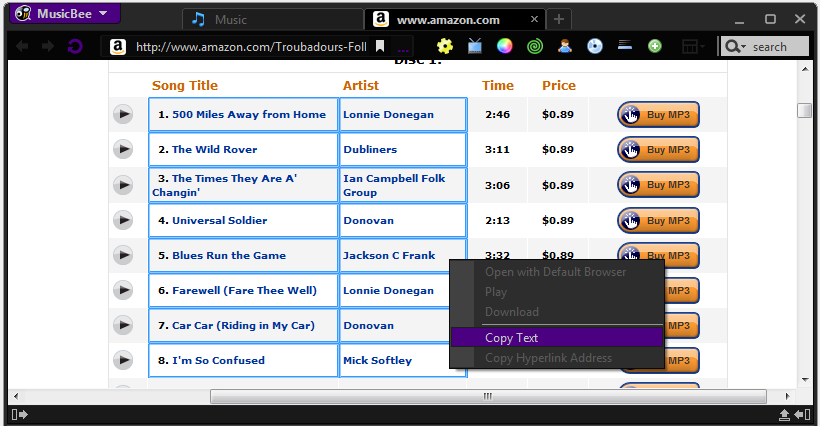Screen dimensions: 820x426
Task: Play preview of 500 Miles Away from Home
Action: (x=123, y=114)
